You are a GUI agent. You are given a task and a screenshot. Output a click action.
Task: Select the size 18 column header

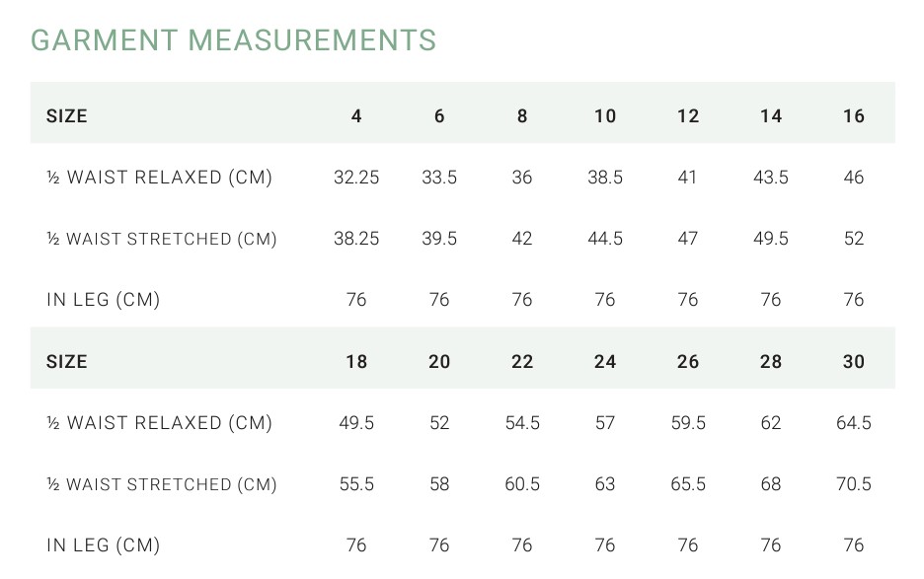pos(356,362)
